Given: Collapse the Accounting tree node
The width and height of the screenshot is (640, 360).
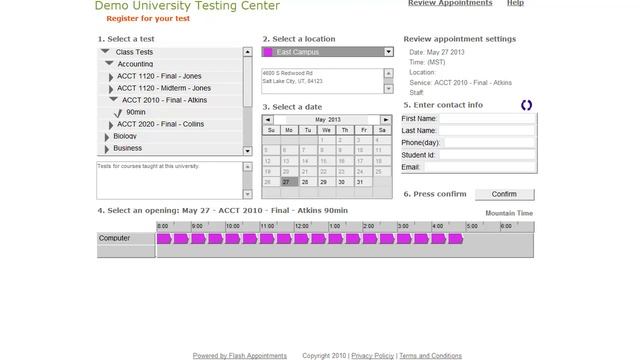Looking at the screenshot, I should click(109, 63).
